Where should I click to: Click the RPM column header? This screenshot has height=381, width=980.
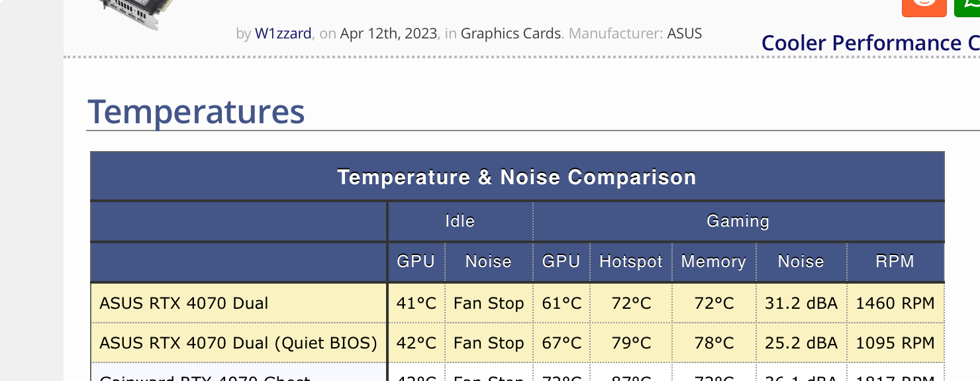pyautogui.click(x=895, y=262)
